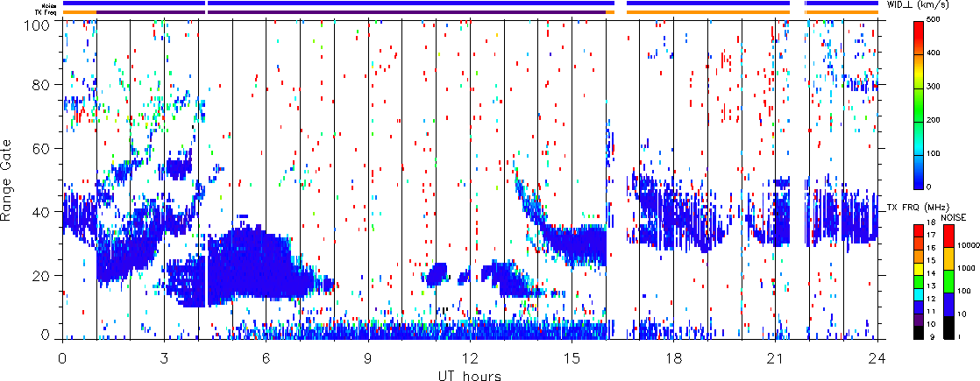Click the '1' label on the NOISE scale

(x=959, y=336)
